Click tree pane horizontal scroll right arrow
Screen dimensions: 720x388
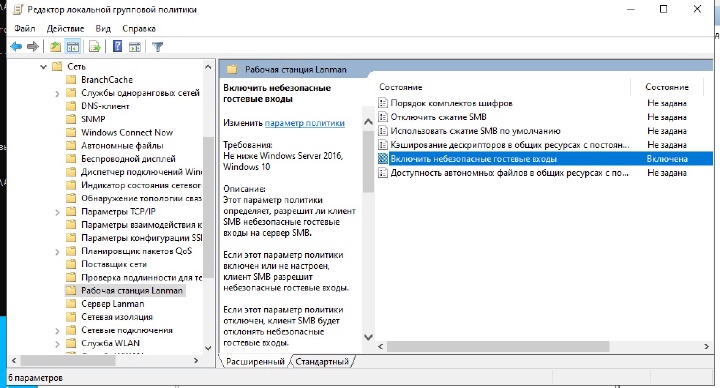(196, 361)
